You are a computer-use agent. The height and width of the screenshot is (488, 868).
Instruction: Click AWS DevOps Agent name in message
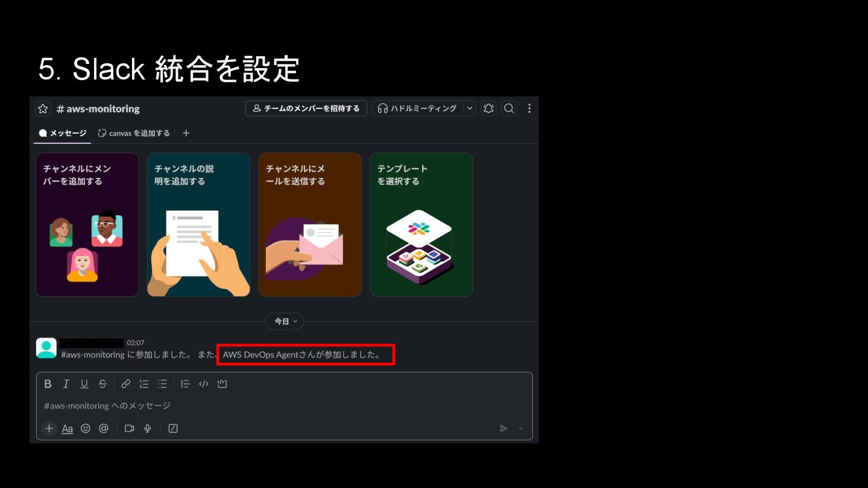click(260, 355)
